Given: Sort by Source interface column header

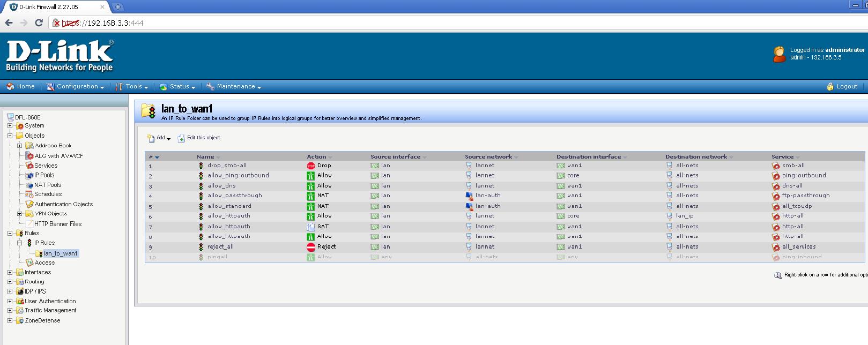Looking at the screenshot, I should tap(398, 157).
